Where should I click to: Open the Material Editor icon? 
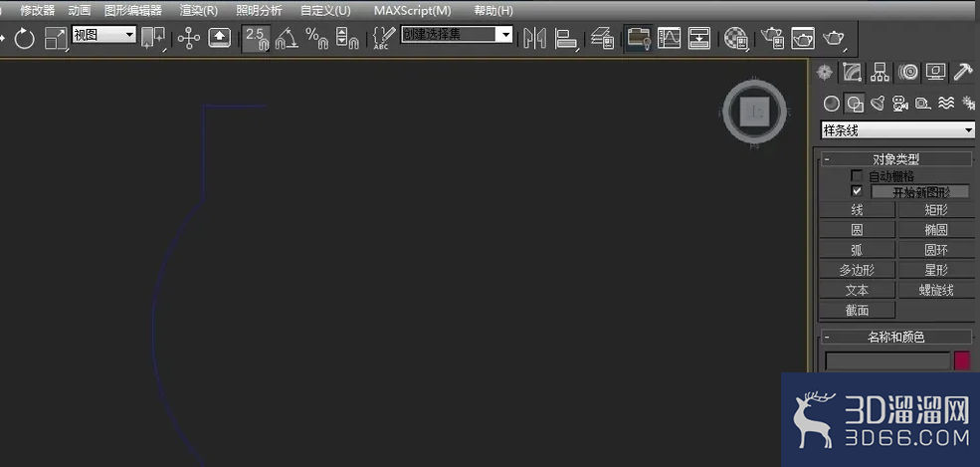(736, 38)
